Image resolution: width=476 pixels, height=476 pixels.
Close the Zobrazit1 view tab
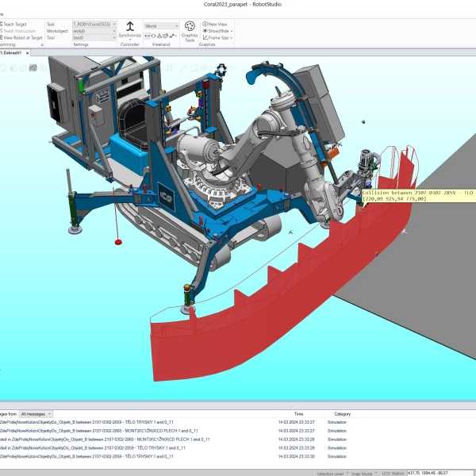(x=27, y=53)
